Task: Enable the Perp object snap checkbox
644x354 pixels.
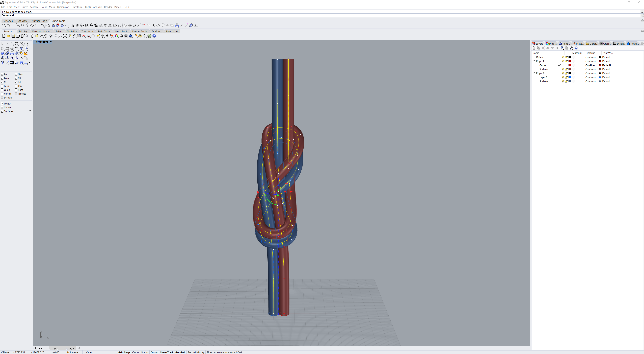Action: [2, 86]
